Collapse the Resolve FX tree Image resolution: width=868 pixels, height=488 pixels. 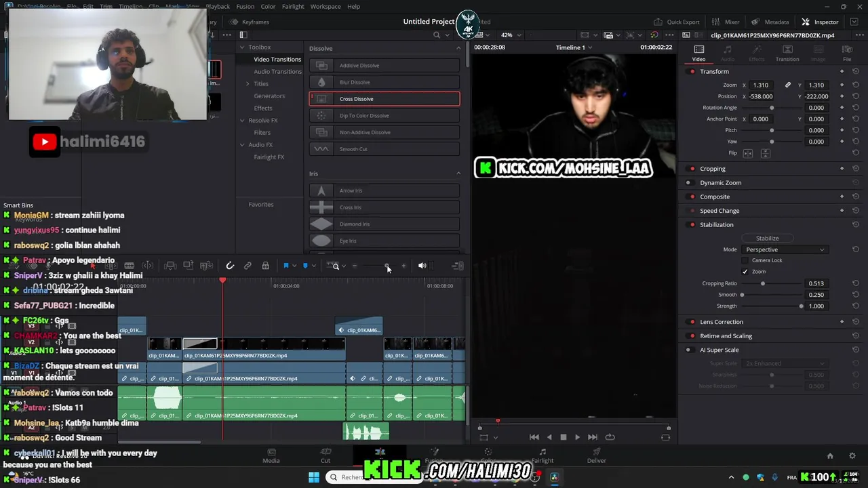point(242,121)
